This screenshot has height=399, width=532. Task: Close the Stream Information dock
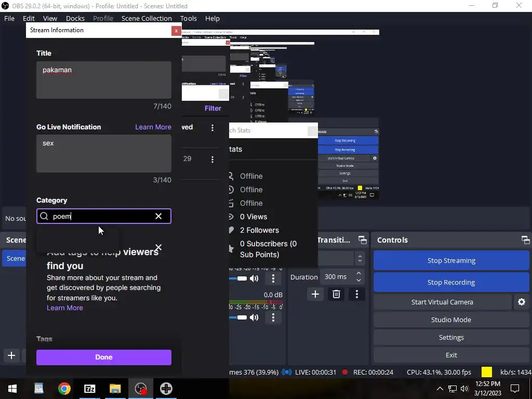176,31
